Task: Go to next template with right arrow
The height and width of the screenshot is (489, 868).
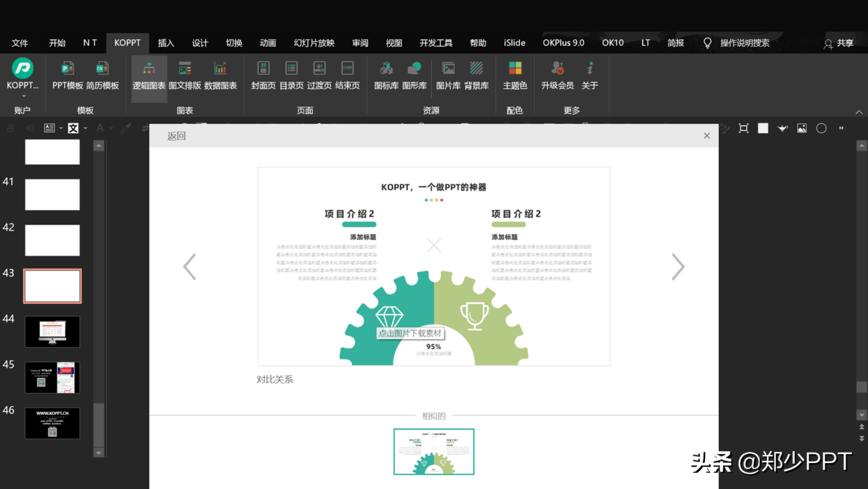Action: tap(678, 267)
